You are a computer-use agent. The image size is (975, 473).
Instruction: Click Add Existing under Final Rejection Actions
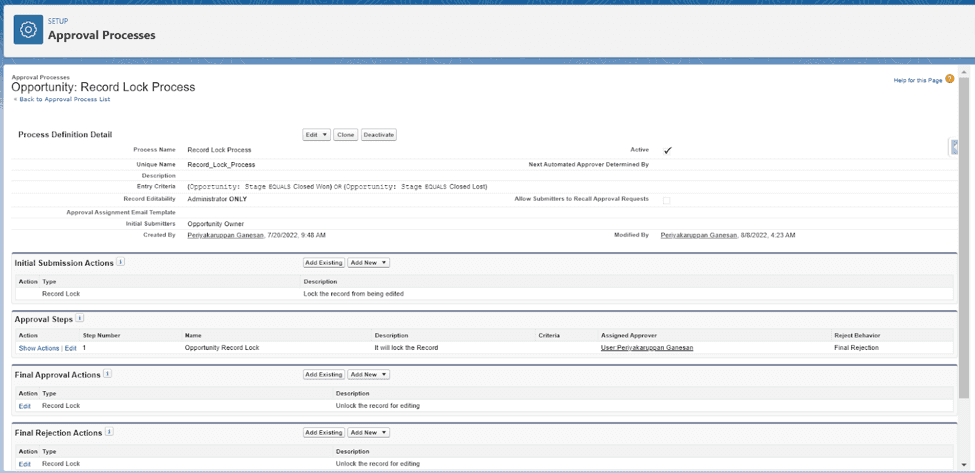tap(324, 432)
